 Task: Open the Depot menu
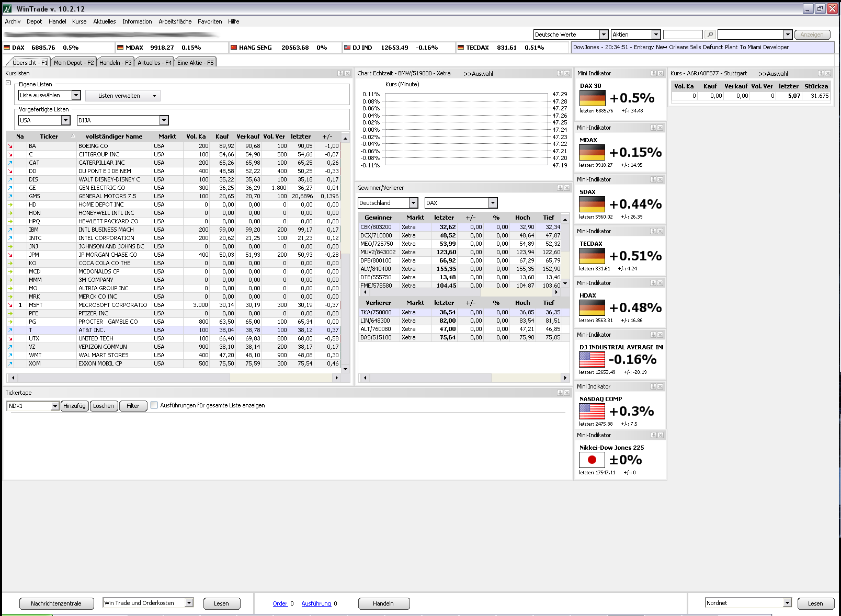click(x=35, y=21)
